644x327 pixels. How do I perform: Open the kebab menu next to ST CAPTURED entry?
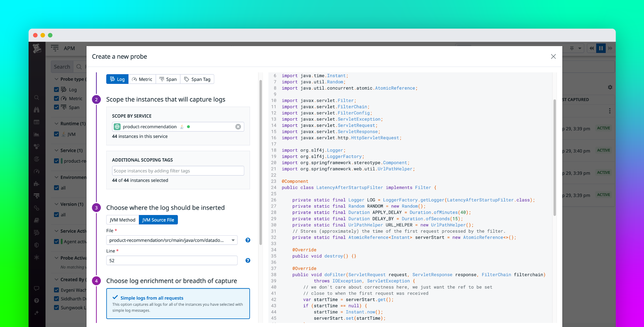coord(610,111)
